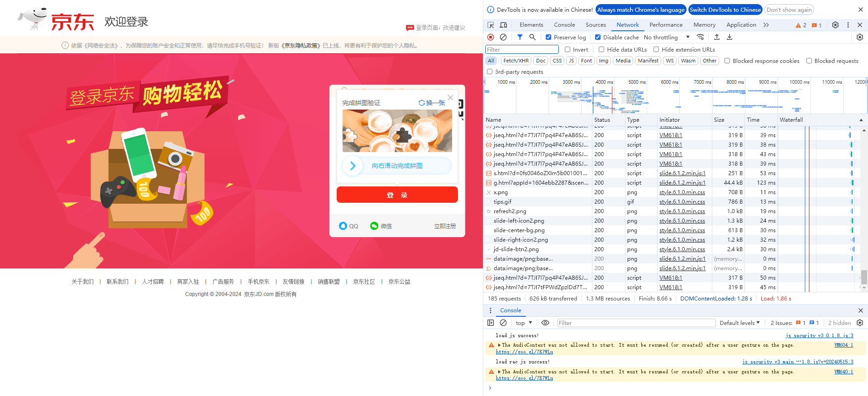The image size is (868, 396).
Task: Click the network request list scrollbar
Action: [x=864, y=277]
